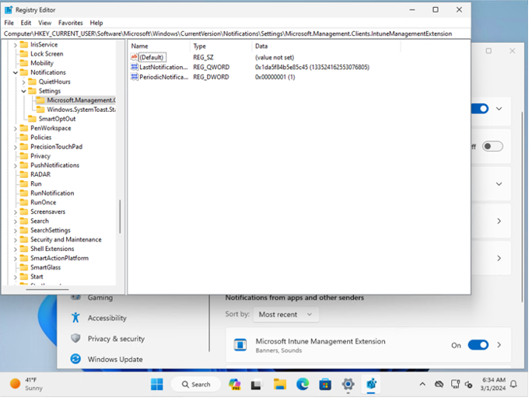Click the taskbar Search box
532x401 pixels.
[196, 385]
